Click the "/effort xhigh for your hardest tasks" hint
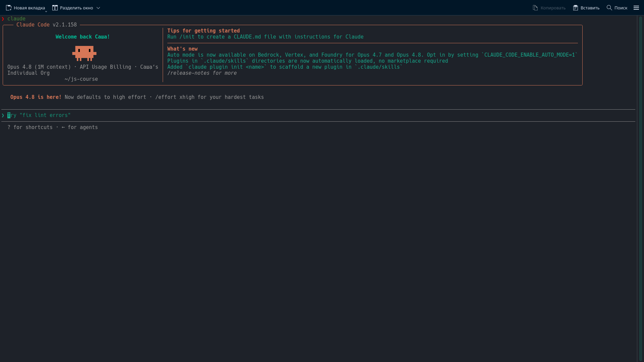Image resolution: width=644 pixels, height=362 pixels. click(x=210, y=97)
